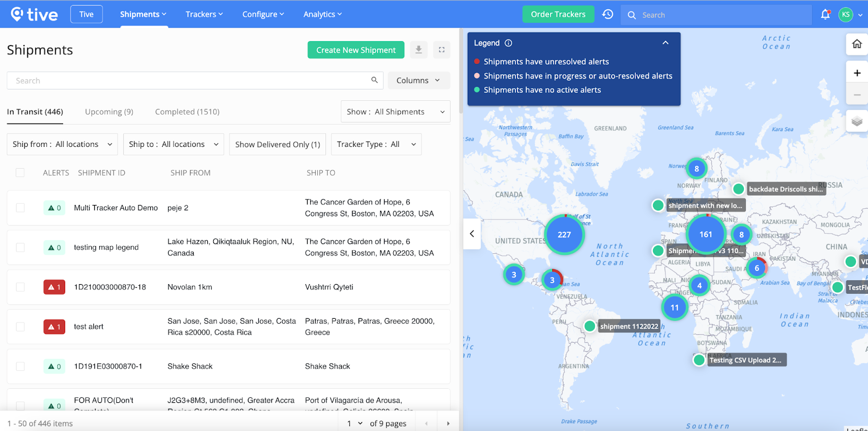Click red unresolved alerts legend dot
The width and height of the screenshot is (868, 431).
click(x=477, y=61)
